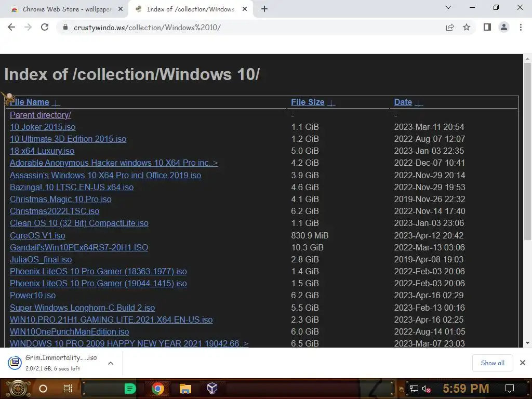Sort descending using File Name arrow
This screenshot has width=532, height=399.
coord(56,103)
